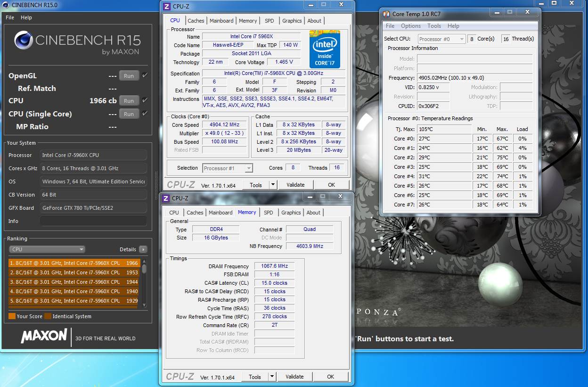
Task: Click the MAXON logo at bottom
Action: click(44, 336)
